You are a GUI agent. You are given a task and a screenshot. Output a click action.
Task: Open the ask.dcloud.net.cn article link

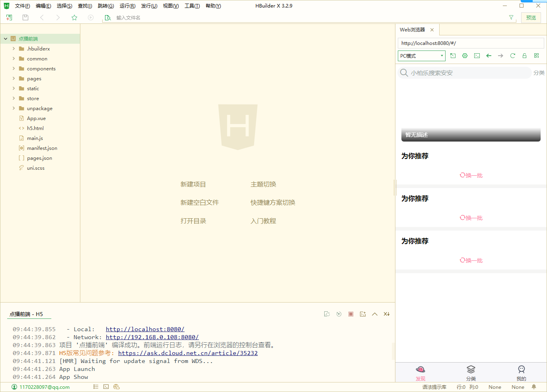188,353
